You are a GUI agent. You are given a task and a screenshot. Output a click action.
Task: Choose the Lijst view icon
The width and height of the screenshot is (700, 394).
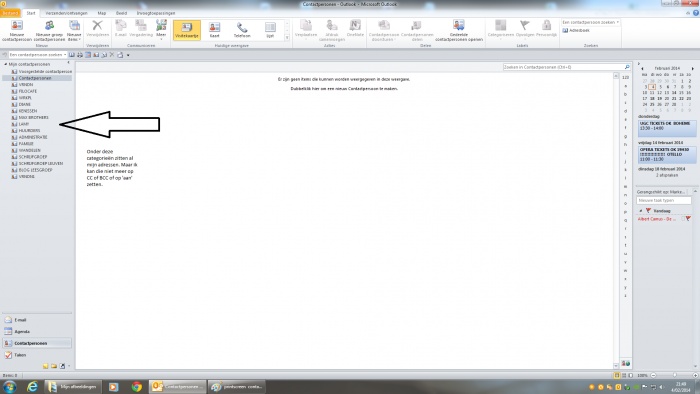270,30
